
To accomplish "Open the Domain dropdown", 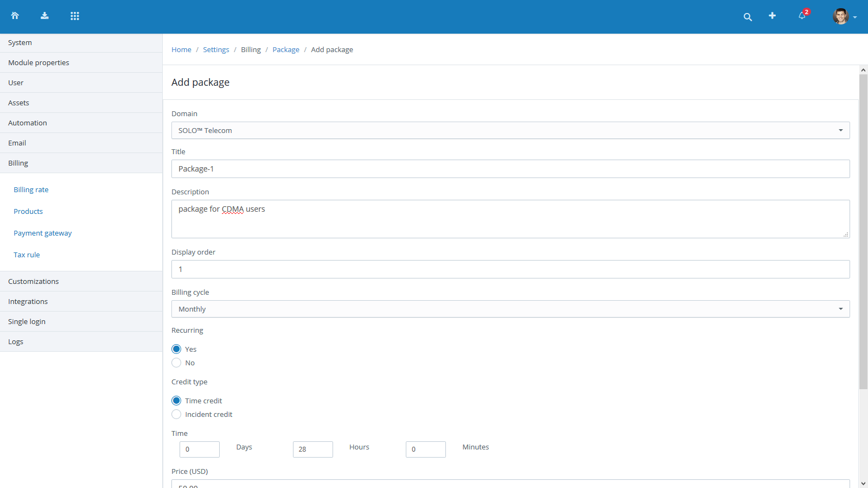I will (x=510, y=130).
